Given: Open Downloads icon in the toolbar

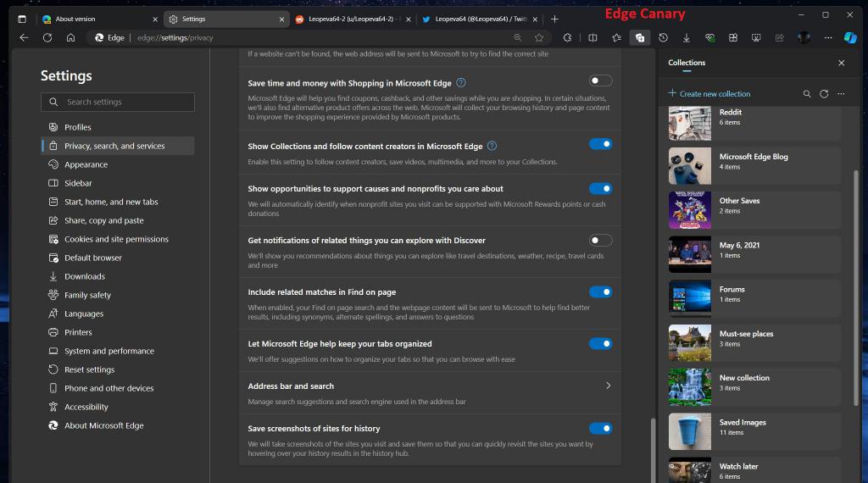Looking at the screenshot, I should (687, 37).
